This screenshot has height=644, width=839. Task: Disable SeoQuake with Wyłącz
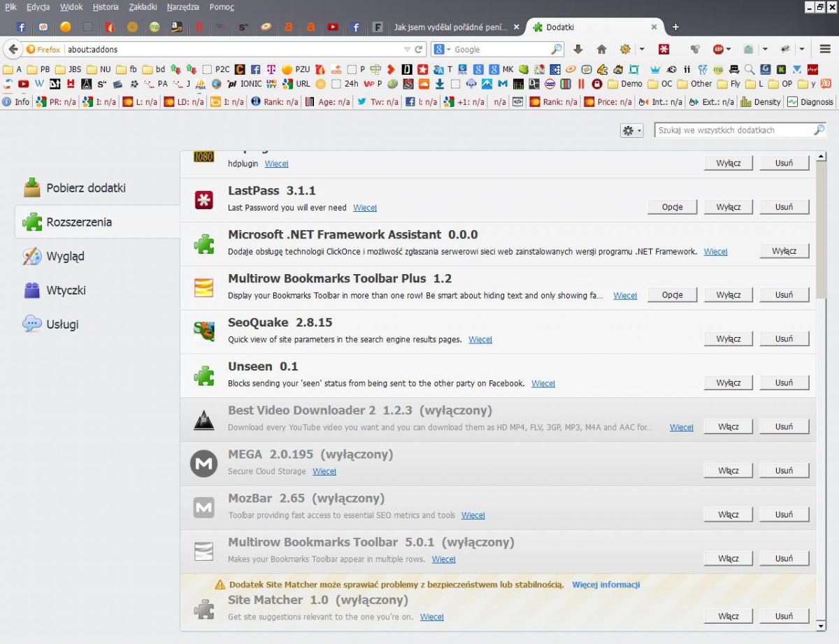tap(729, 339)
